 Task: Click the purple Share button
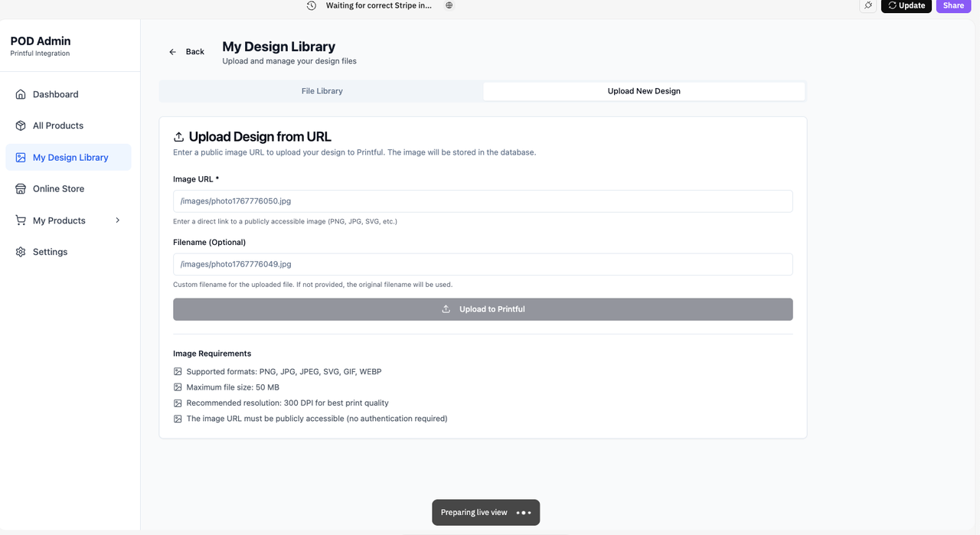[952, 5]
